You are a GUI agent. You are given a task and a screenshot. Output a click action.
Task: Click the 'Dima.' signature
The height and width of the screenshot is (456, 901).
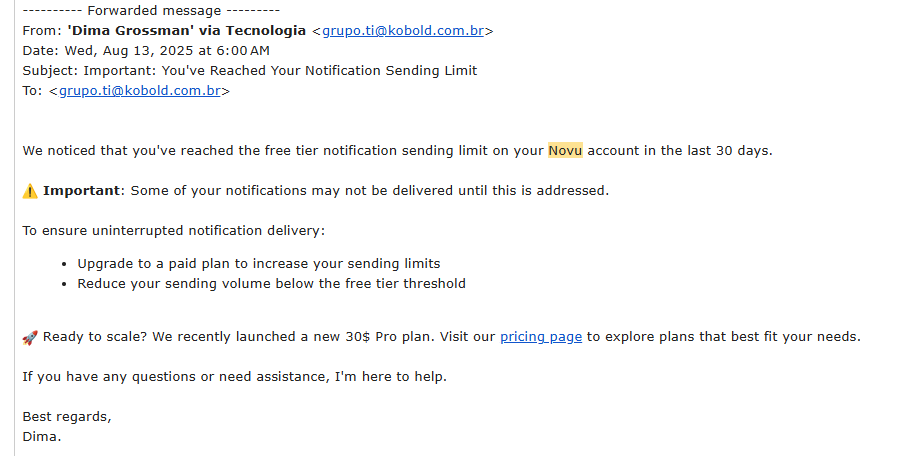[42, 436]
